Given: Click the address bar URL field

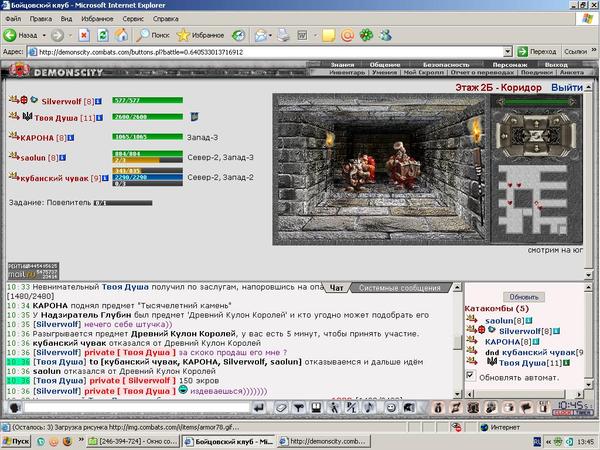Looking at the screenshot, I should [266, 52].
